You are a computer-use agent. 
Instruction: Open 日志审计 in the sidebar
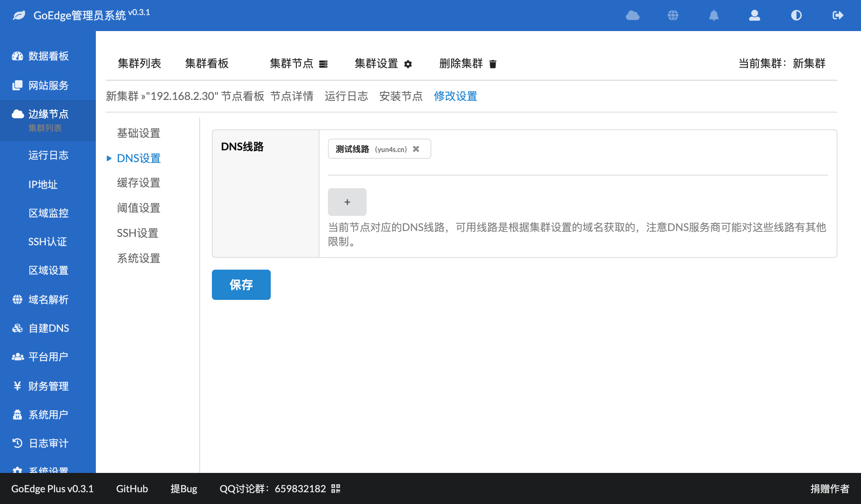(x=48, y=443)
